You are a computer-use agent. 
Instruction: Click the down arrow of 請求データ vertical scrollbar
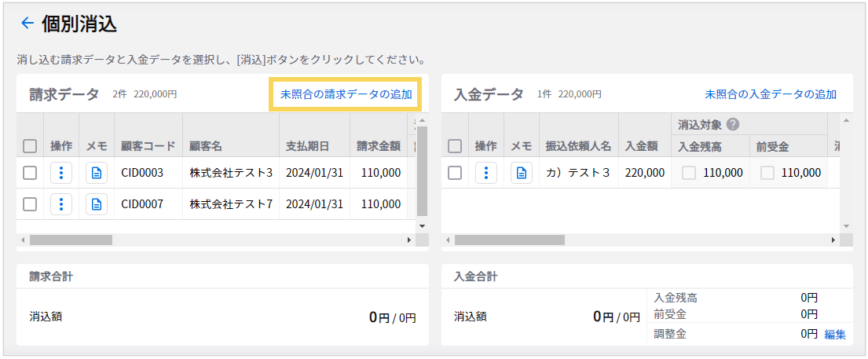[422, 226]
